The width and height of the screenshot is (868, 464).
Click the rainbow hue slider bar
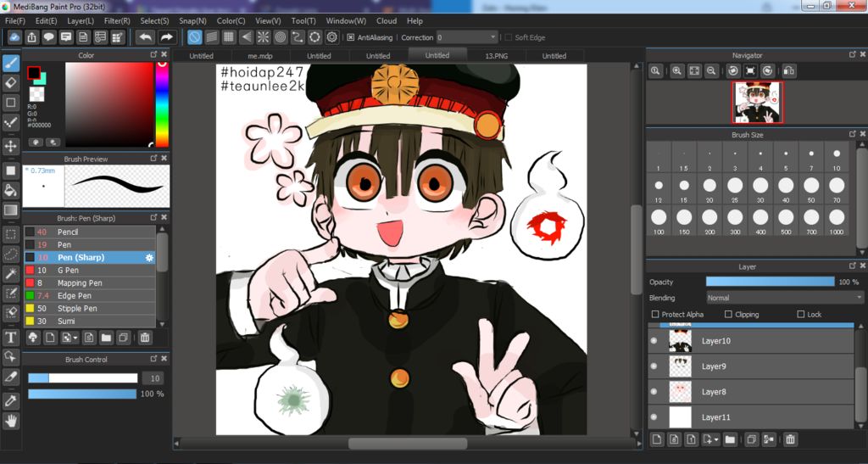[x=162, y=104]
